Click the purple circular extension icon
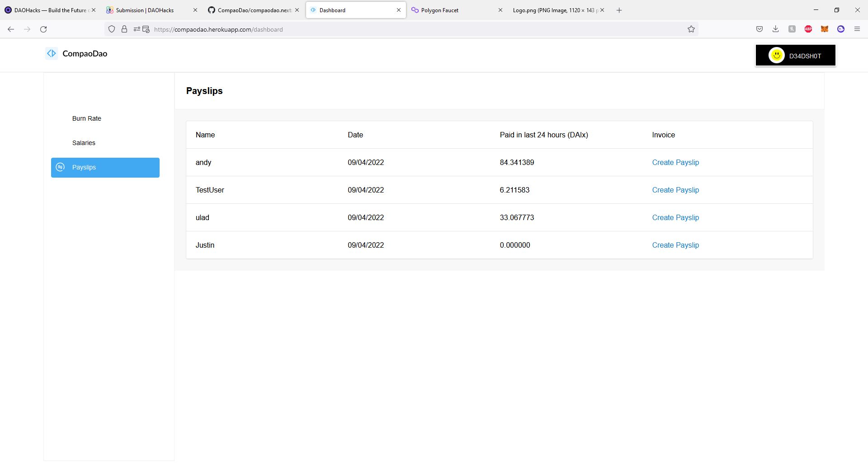Image resolution: width=868 pixels, height=470 pixels. point(841,29)
